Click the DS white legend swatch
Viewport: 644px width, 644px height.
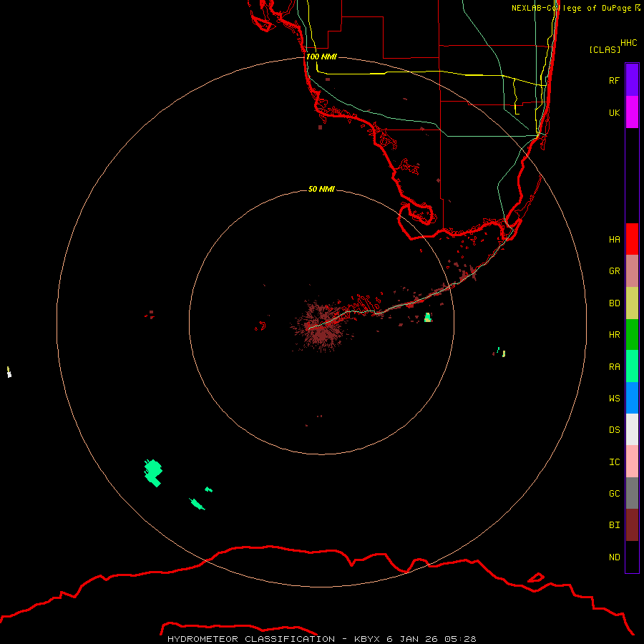(x=632, y=429)
